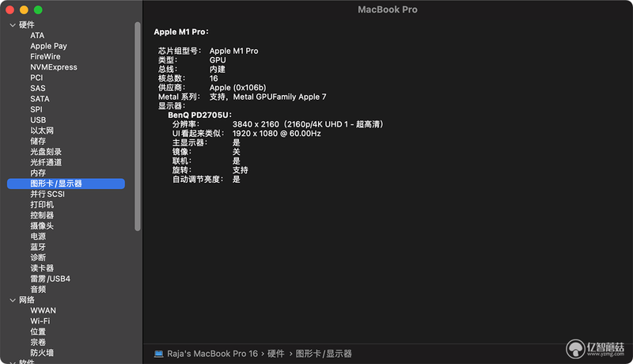Image resolution: width=633 pixels, height=364 pixels.
Task: Maximize the window with green button
Action: [x=38, y=10]
